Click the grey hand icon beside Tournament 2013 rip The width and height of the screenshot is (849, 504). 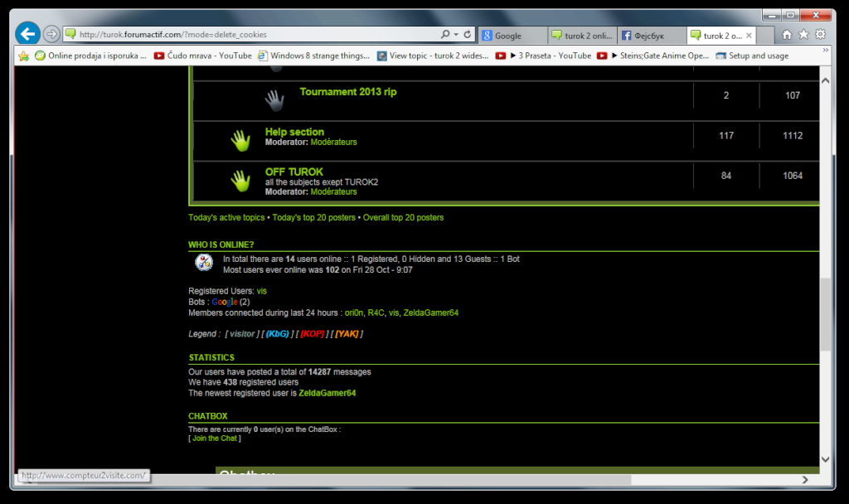(274, 100)
